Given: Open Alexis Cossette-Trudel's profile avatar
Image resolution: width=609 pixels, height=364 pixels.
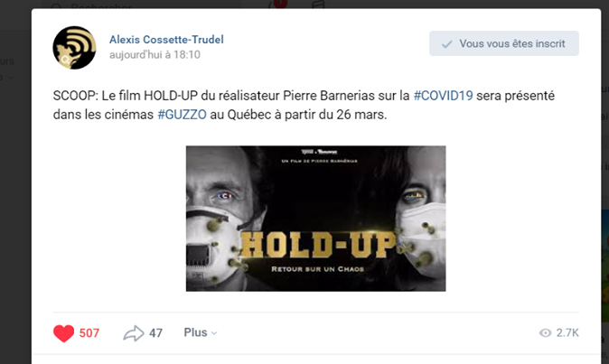Looking at the screenshot, I should [74, 47].
